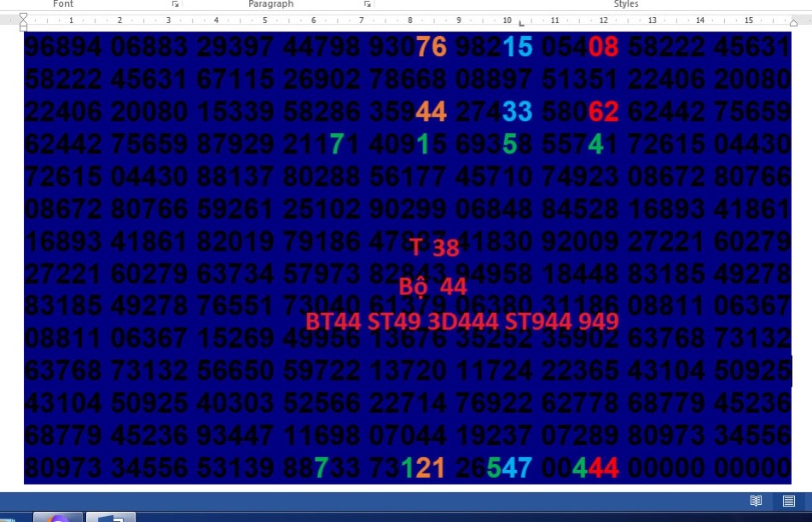Switch to Read Mode view in status bar
Viewport: 812px width, 522px height.
756,500
